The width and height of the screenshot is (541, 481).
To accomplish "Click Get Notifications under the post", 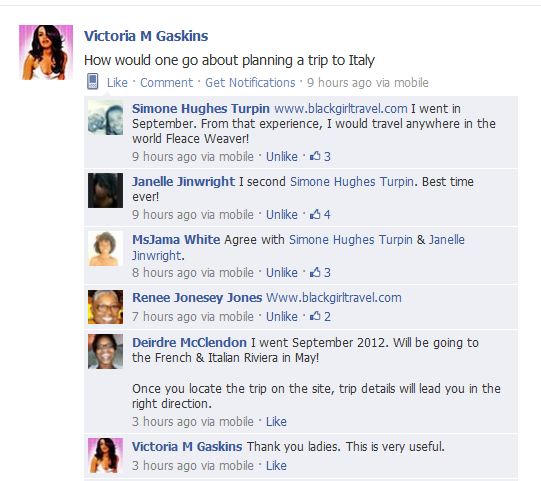I will 250,83.
